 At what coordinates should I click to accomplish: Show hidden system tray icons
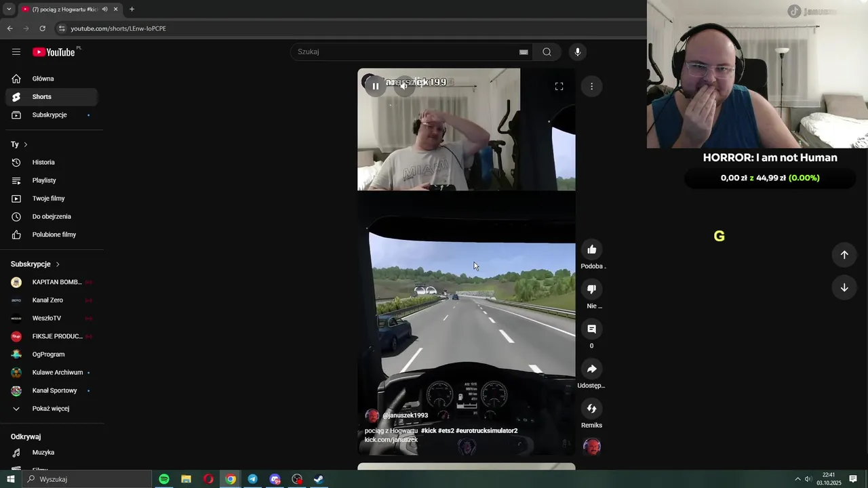(797, 479)
